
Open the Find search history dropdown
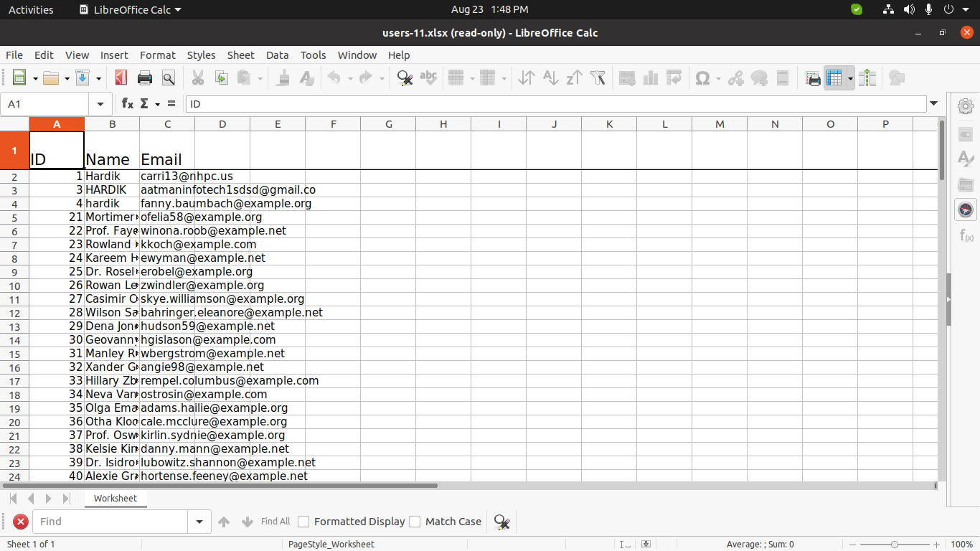[x=199, y=522]
